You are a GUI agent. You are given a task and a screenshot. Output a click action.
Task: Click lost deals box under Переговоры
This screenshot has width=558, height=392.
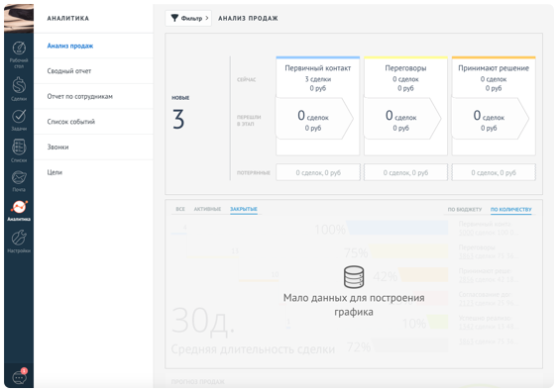405,172
